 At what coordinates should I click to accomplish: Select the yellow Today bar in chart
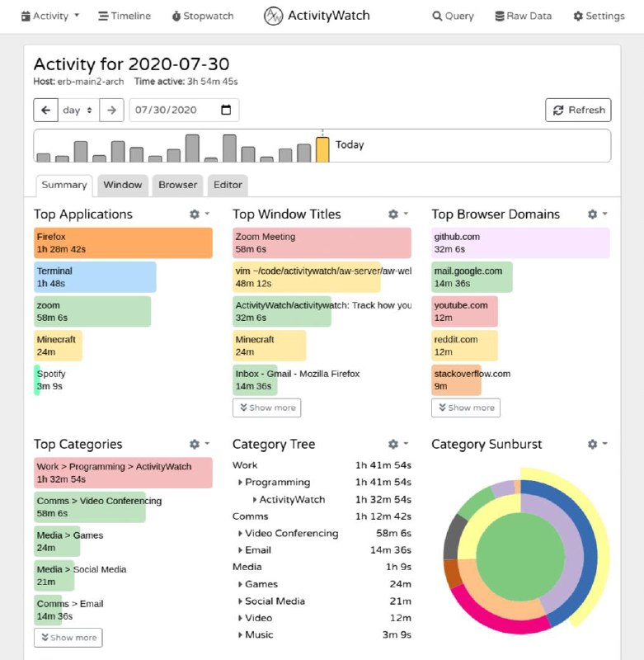(322, 149)
